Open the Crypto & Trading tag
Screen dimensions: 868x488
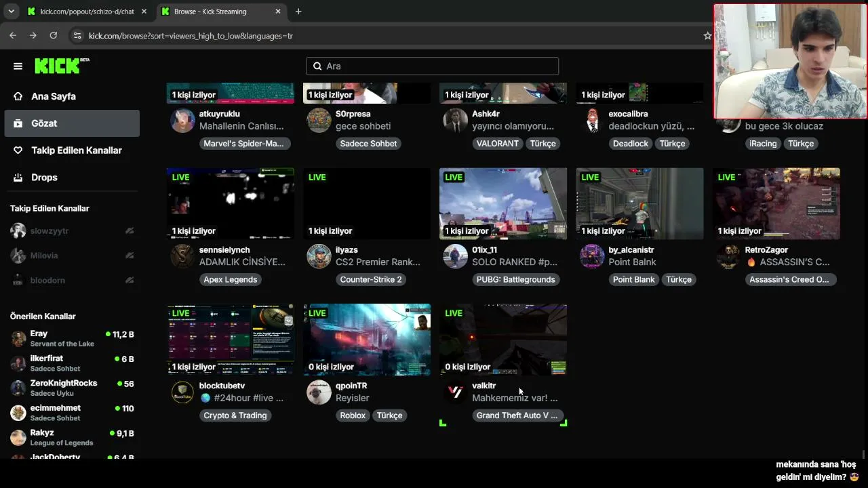pyautogui.click(x=235, y=415)
